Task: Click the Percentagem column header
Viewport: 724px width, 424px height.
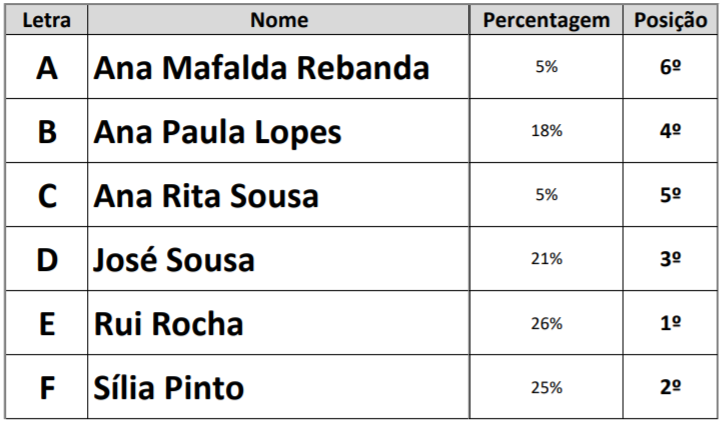Action: 546,20
